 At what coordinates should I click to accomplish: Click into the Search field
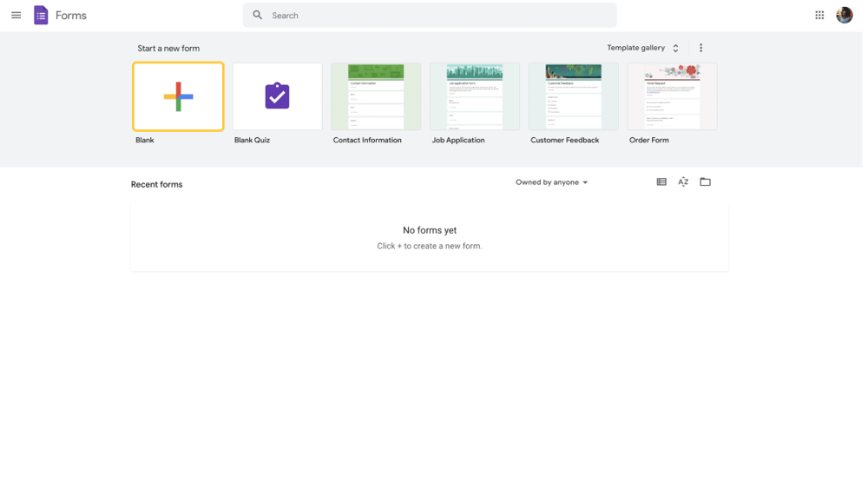tap(430, 16)
